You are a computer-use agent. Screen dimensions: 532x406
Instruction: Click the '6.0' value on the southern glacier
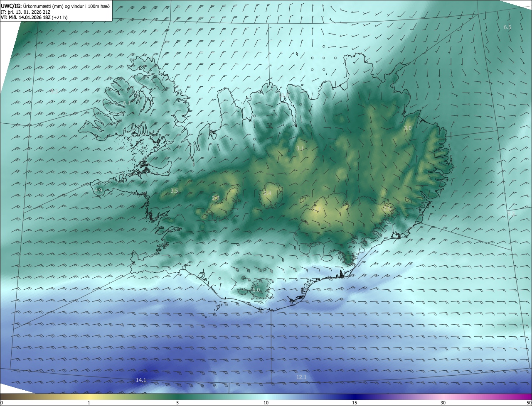(256, 290)
